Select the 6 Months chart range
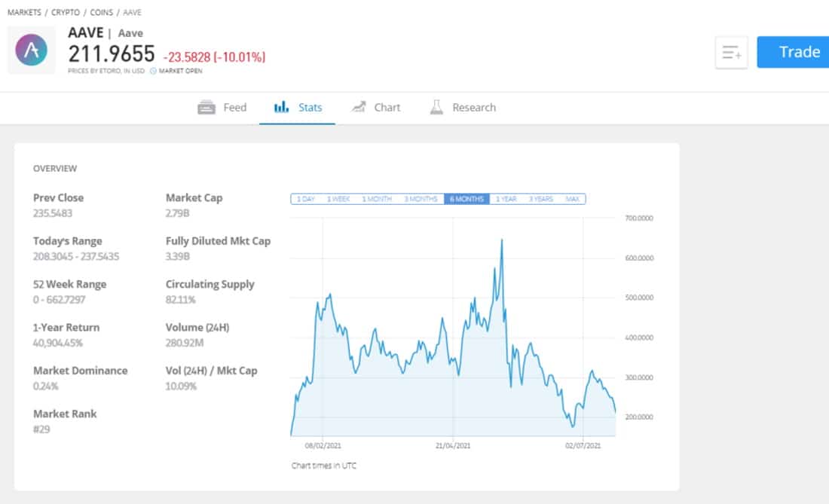Image resolution: width=829 pixels, height=504 pixels. click(467, 199)
